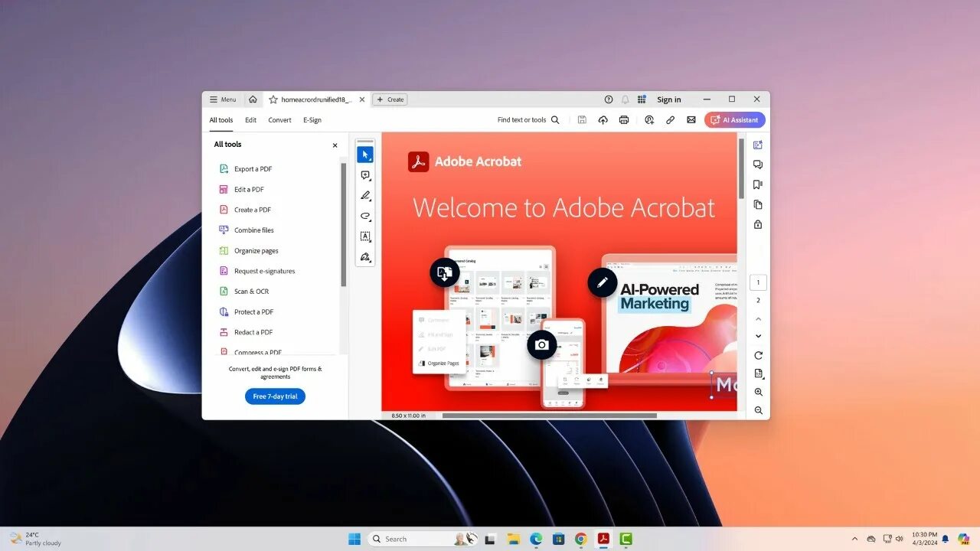Open the AI Assistant button

coord(734,120)
